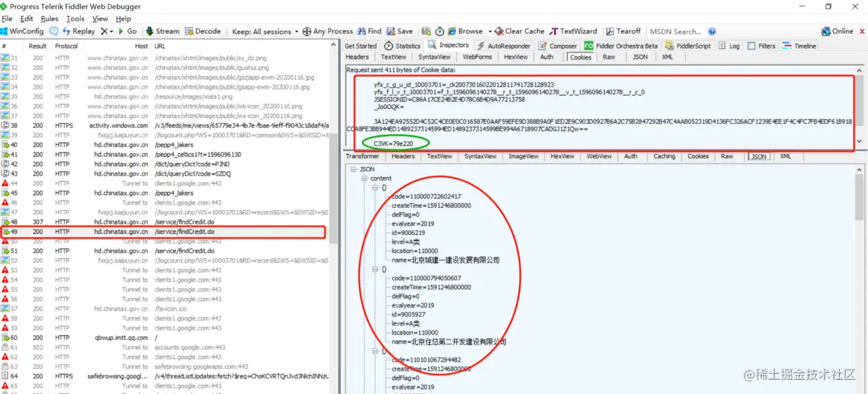This screenshot has width=868, height=394.
Task: Select the name=北京城建一建设发展有限公司 node
Action: click(446, 260)
